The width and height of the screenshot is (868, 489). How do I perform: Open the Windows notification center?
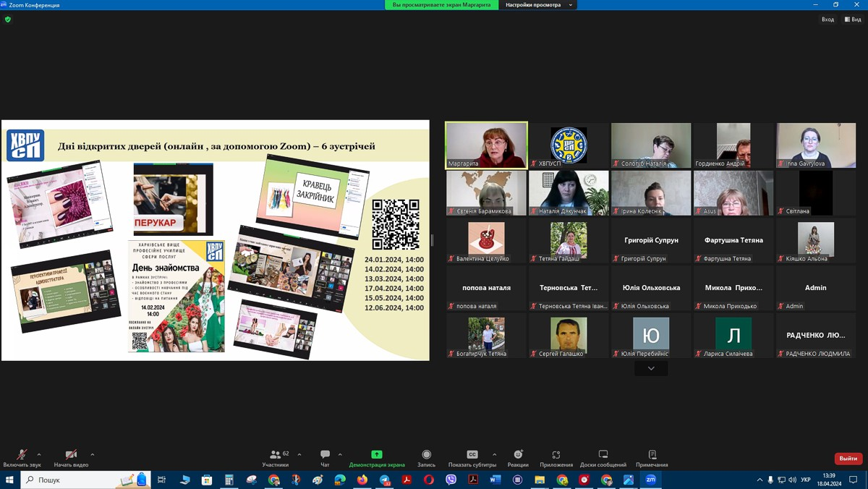point(854,480)
